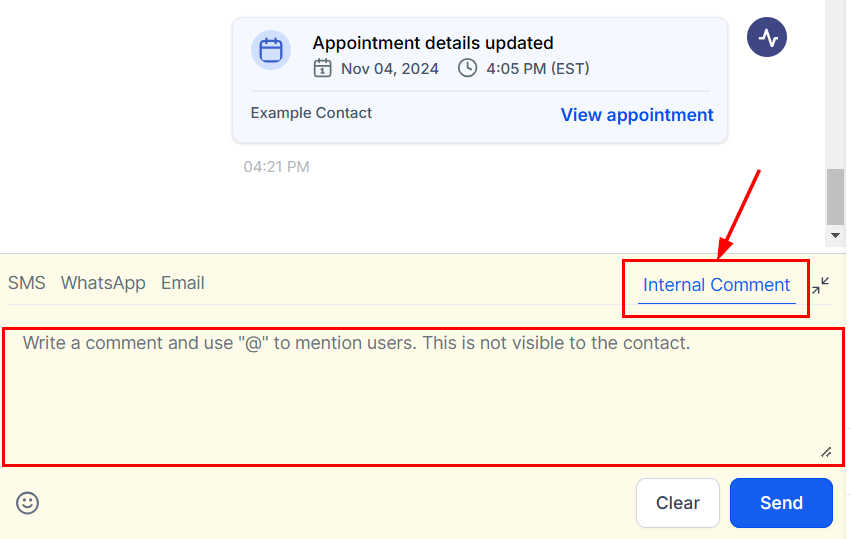Collapse the message composer panel
This screenshot has height=539, width=851.
coord(820,285)
